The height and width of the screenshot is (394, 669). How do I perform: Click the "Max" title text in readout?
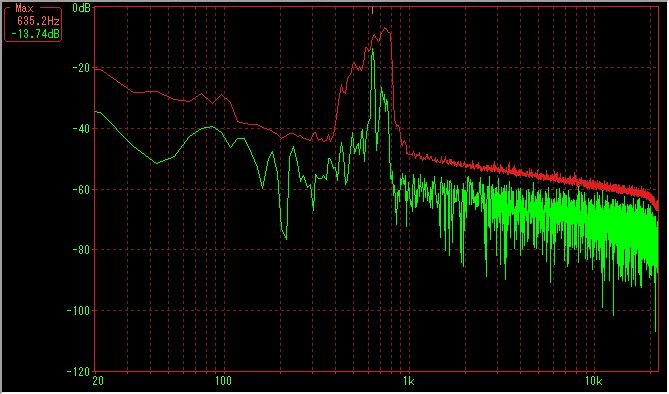pos(24,8)
